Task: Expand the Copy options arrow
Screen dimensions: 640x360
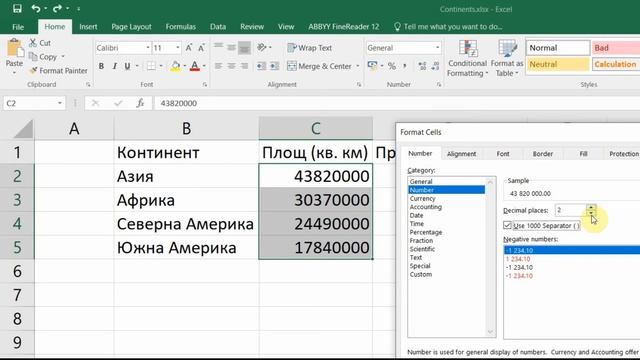Action: pos(63,57)
